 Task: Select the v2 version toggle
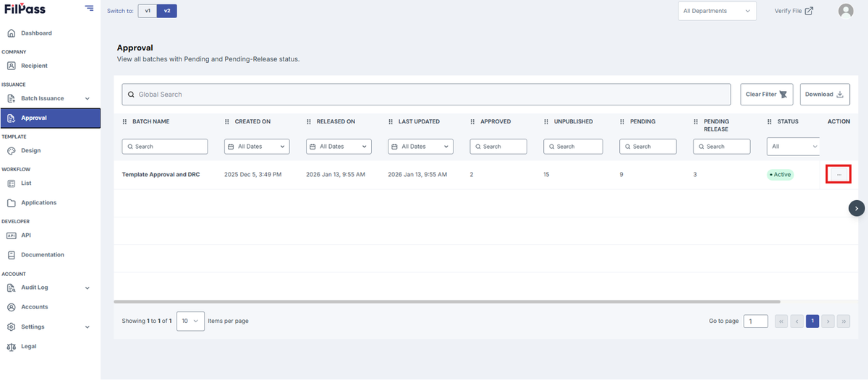[x=167, y=11]
